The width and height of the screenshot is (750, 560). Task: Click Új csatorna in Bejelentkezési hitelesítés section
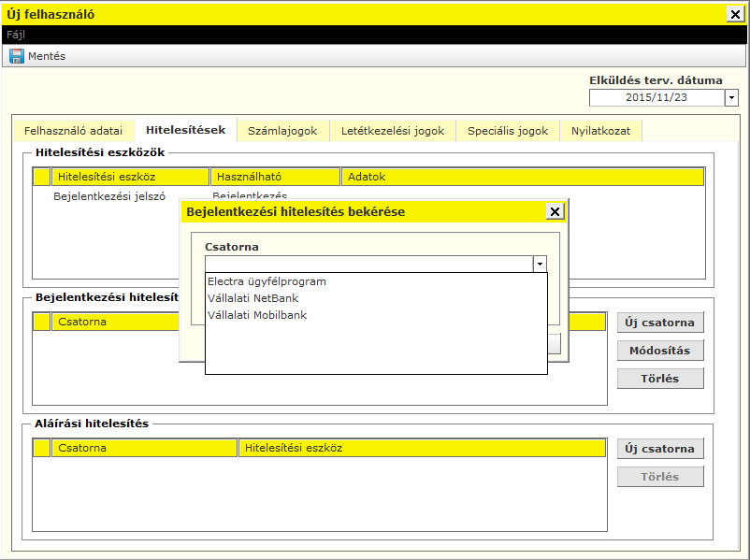[660, 323]
